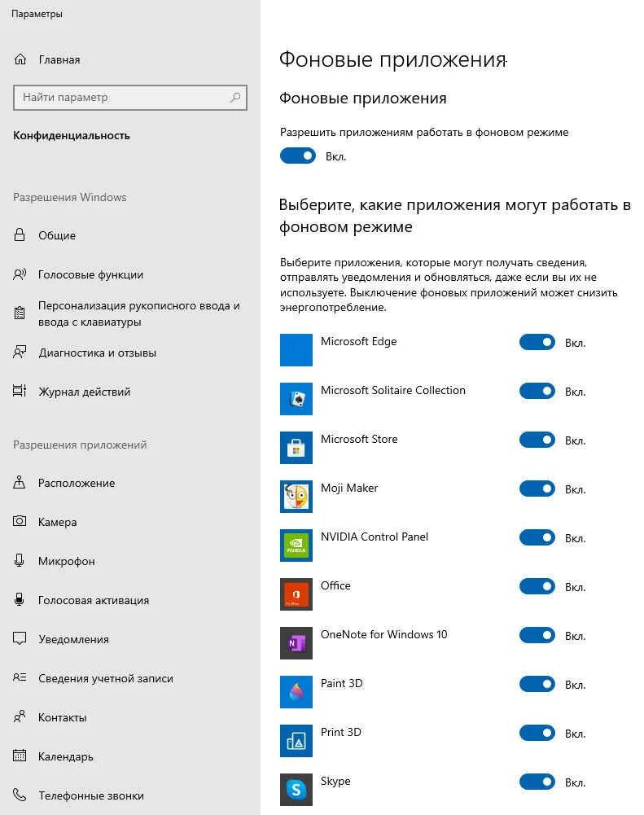Click the OneNote for Windows 10 icon
Viewport: 644px width, 815px height.
coord(296,643)
